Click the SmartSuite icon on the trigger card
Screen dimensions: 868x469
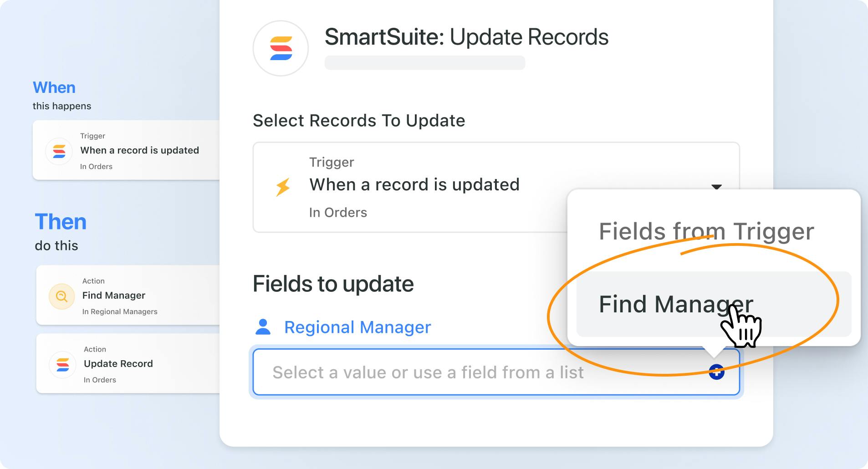pos(59,151)
